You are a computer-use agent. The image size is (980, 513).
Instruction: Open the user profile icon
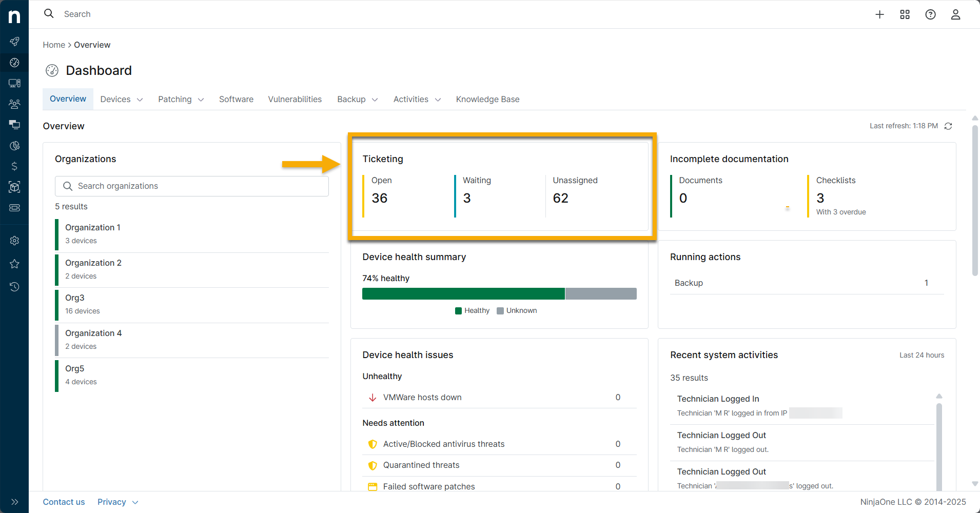(955, 14)
